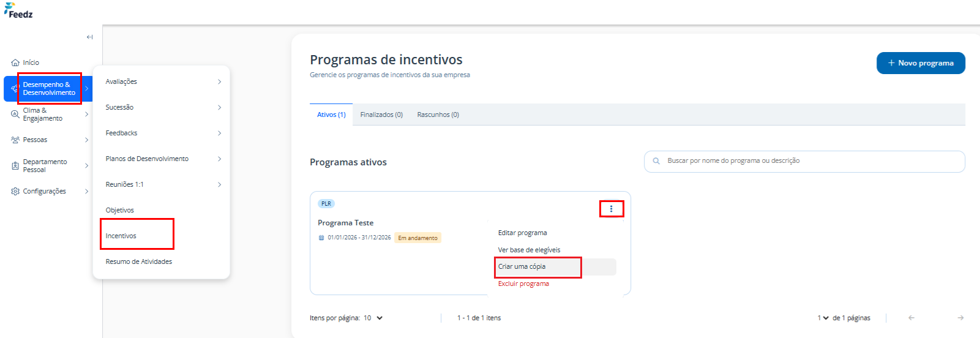Image resolution: width=980 pixels, height=338 pixels.
Task: Open Clima & Engajamento in sidebar
Action: pyautogui.click(x=42, y=115)
